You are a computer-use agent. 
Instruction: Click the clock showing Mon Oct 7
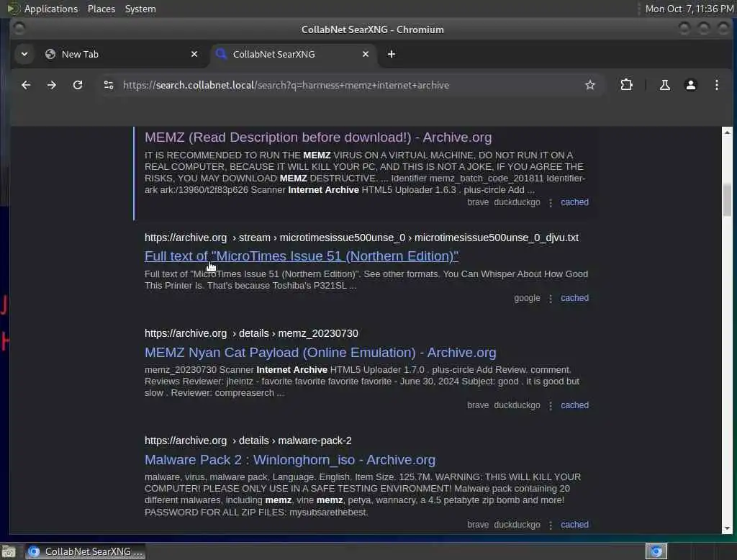(689, 9)
